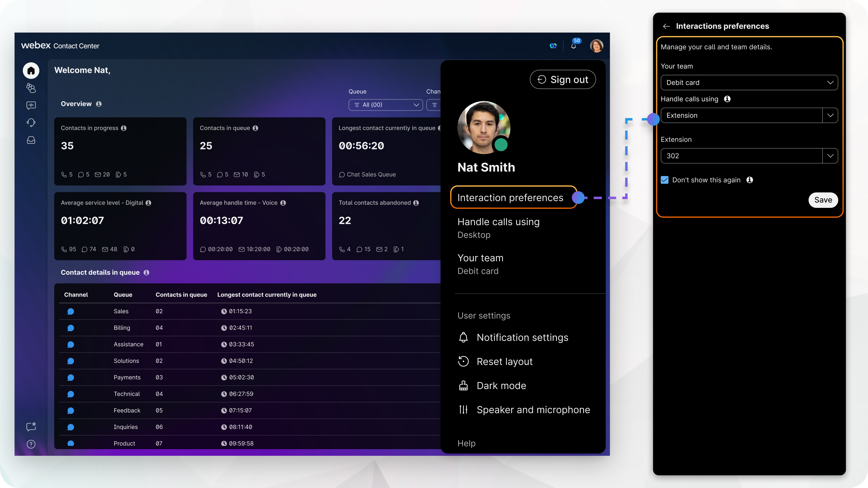Open Notification settings under User settings
This screenshot has height=488, width=868.
(x=522, y=337)
